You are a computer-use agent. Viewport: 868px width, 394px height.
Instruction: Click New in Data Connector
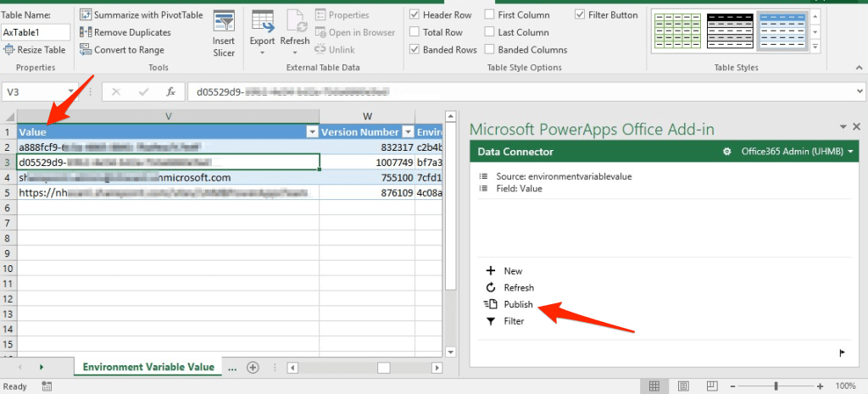pos(504,271)
